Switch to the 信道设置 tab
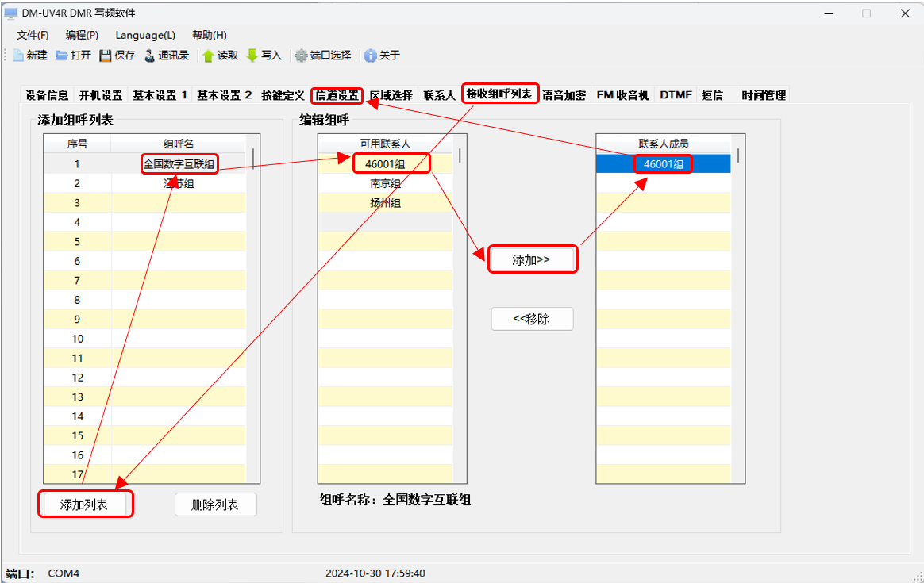This screenshot has height=583, width=924. (x=337, y=95)
